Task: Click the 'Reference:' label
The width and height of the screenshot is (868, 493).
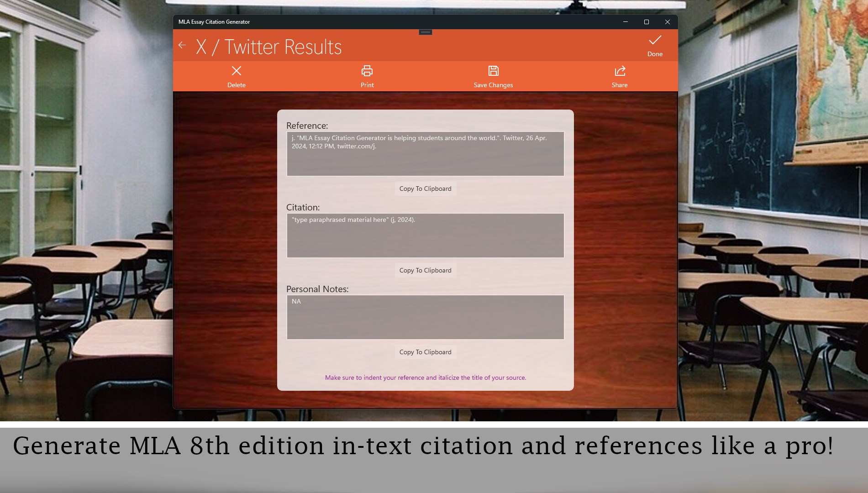Action: (307, 126)
